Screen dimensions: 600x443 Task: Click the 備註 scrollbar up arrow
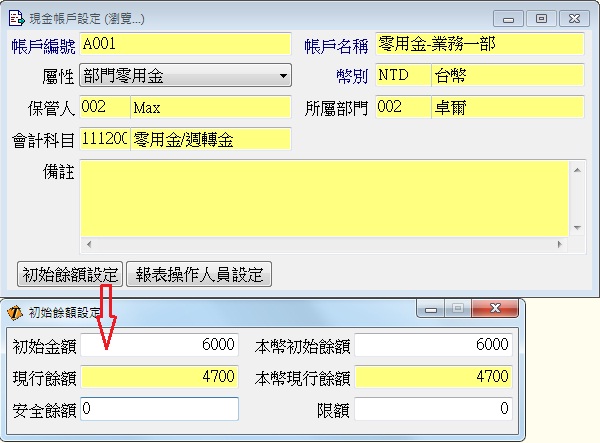(x=576, y=171)
